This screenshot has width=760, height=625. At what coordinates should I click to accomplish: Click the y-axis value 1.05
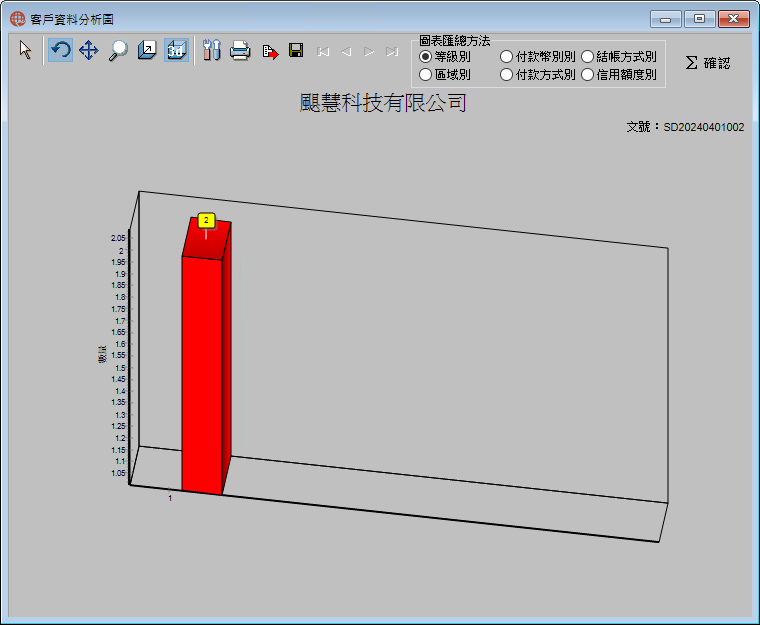click(118, 473)
